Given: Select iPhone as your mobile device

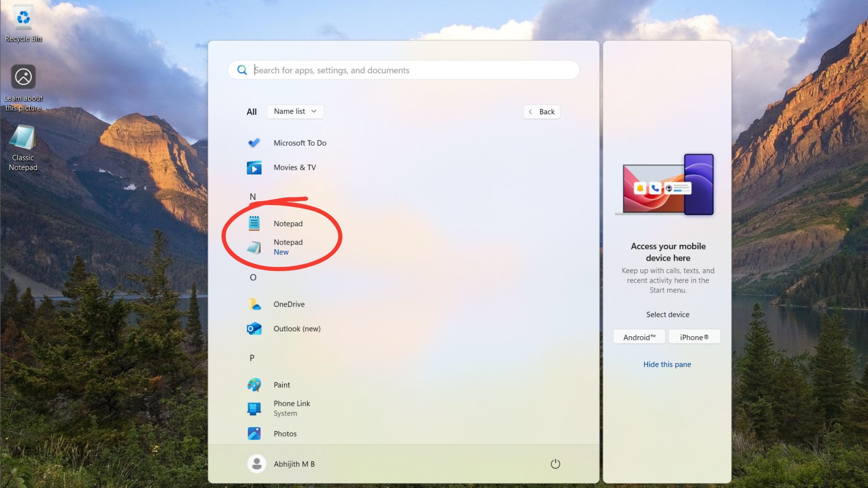Looking at the screenshot, I should [694, 337].
